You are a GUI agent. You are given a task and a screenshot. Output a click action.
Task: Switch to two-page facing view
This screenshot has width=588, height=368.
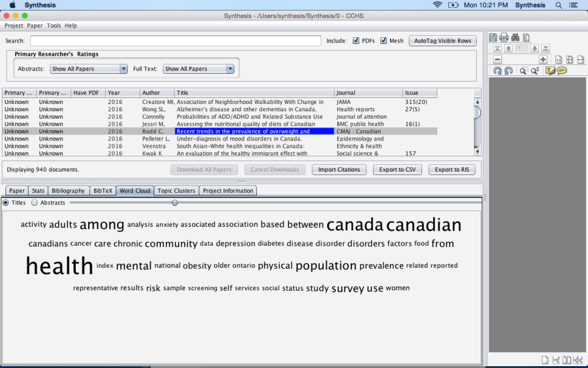(x=567, y=360)
